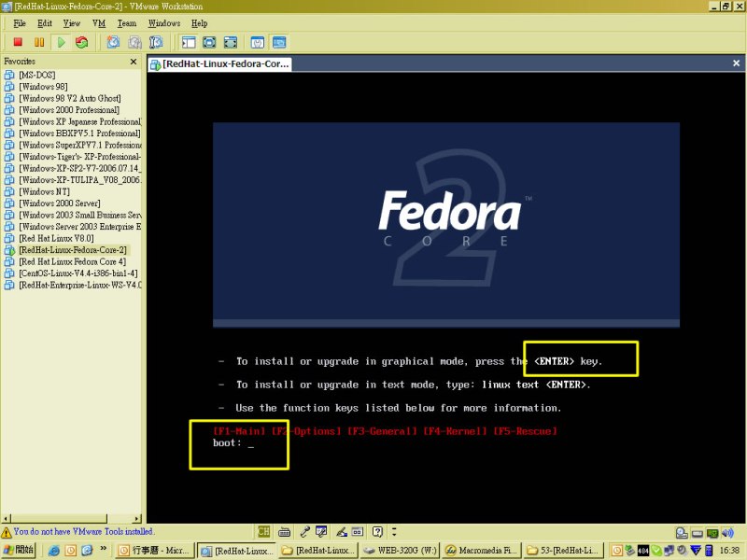Image resolution: width=747 pixels, height=560 pixels.
Task: Select [Windows 98 V2 Auto Ghost] favorite
Action: (x=69, y=99)
